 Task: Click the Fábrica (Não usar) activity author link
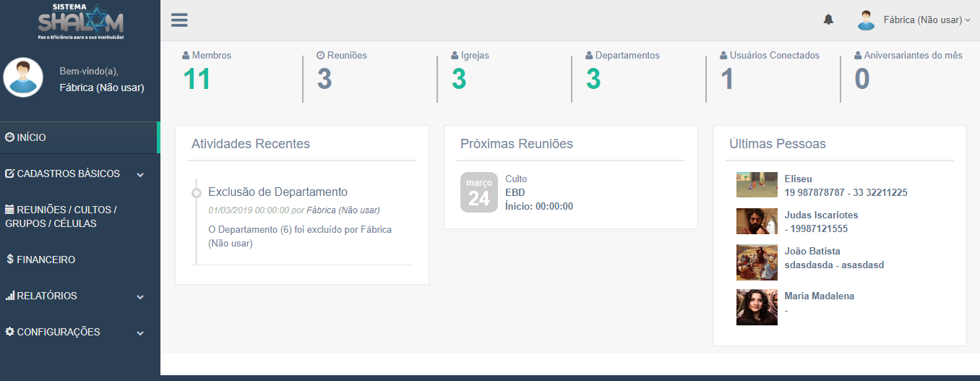coord(343,210)
